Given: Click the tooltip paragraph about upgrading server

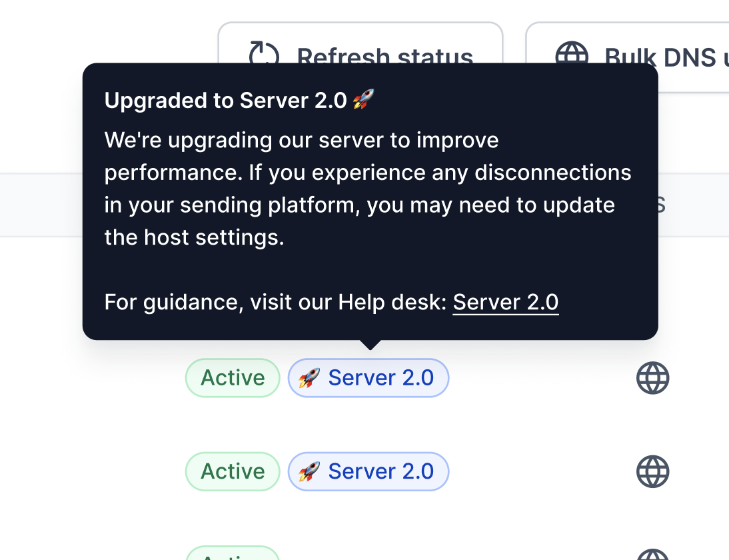Looking at the screenshot, I should 368,189.
